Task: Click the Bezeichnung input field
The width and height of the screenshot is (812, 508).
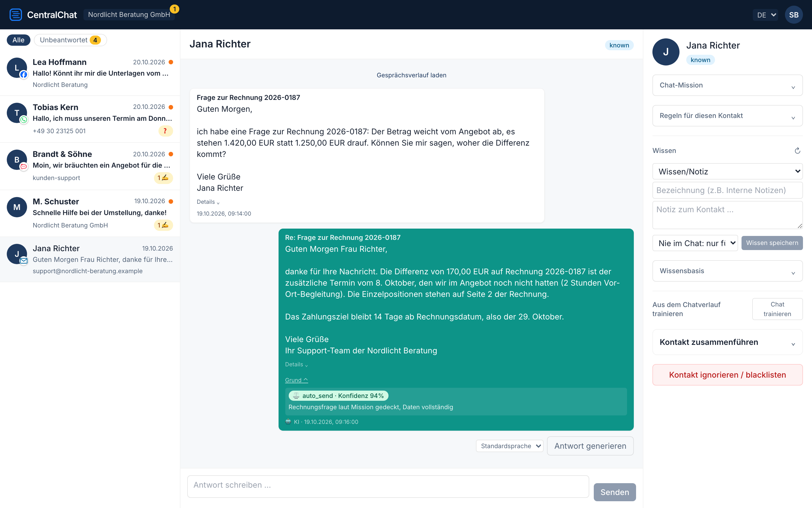Action: (727, 190)
